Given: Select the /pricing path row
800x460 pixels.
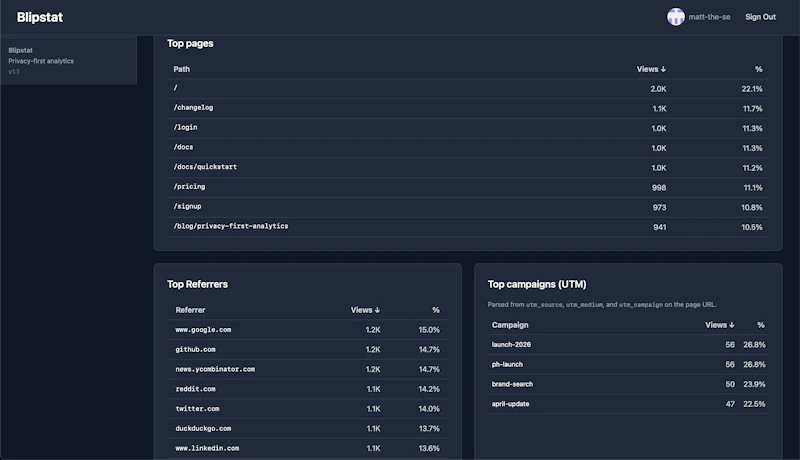Looking at the screenshot, I should [x=468, y=188].
